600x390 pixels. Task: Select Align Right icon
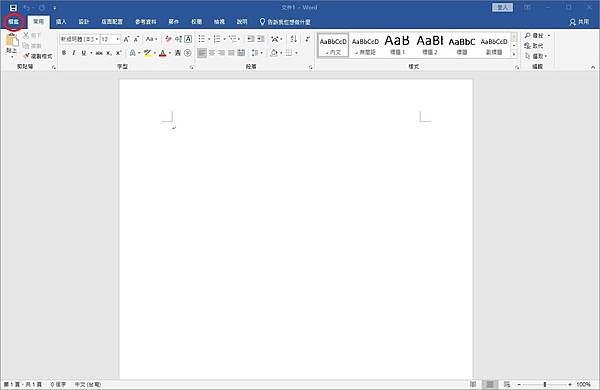pos(221,53)
